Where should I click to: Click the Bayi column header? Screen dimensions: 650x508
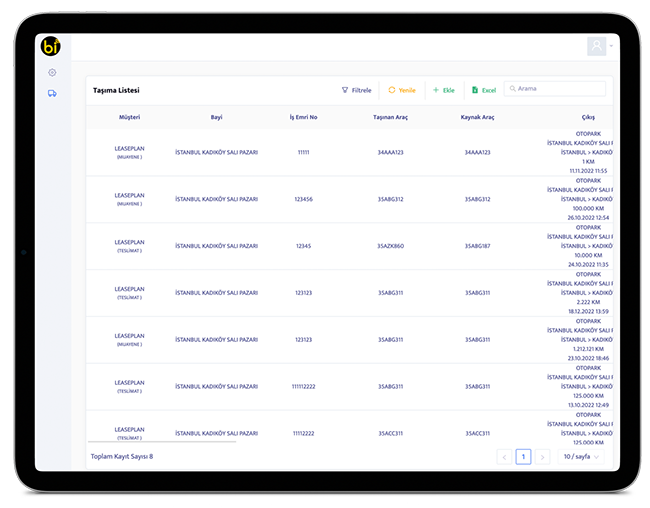[216, 117]
